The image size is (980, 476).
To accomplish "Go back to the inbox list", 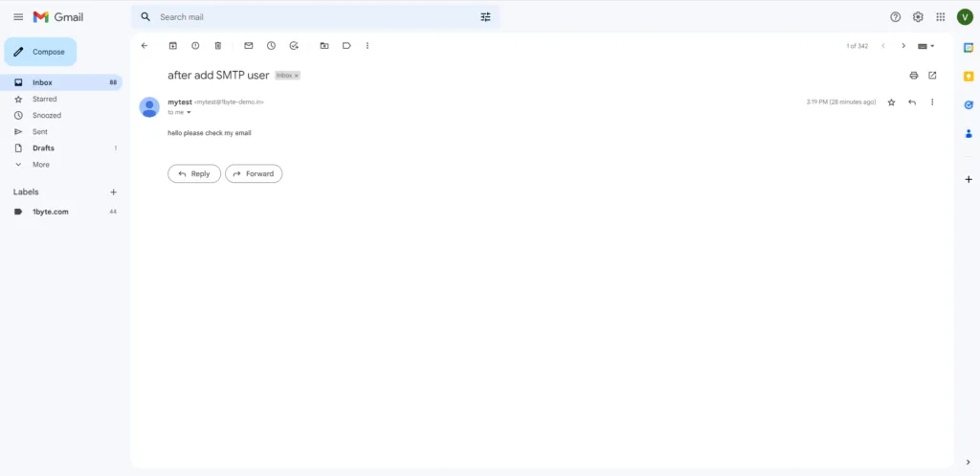I will click(145, 45).
